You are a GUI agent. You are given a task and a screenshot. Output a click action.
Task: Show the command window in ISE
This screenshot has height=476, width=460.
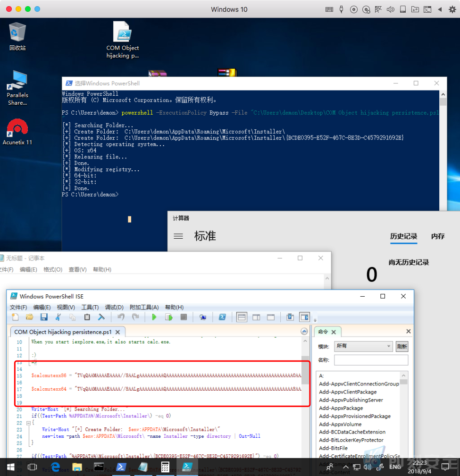[x=290, y=317]
